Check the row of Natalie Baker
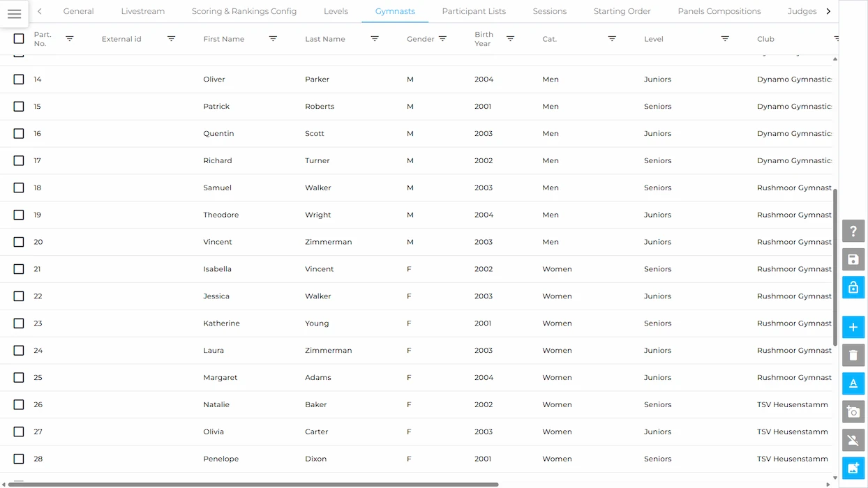This screenshot has width=868, height=488. pos(19,404)
